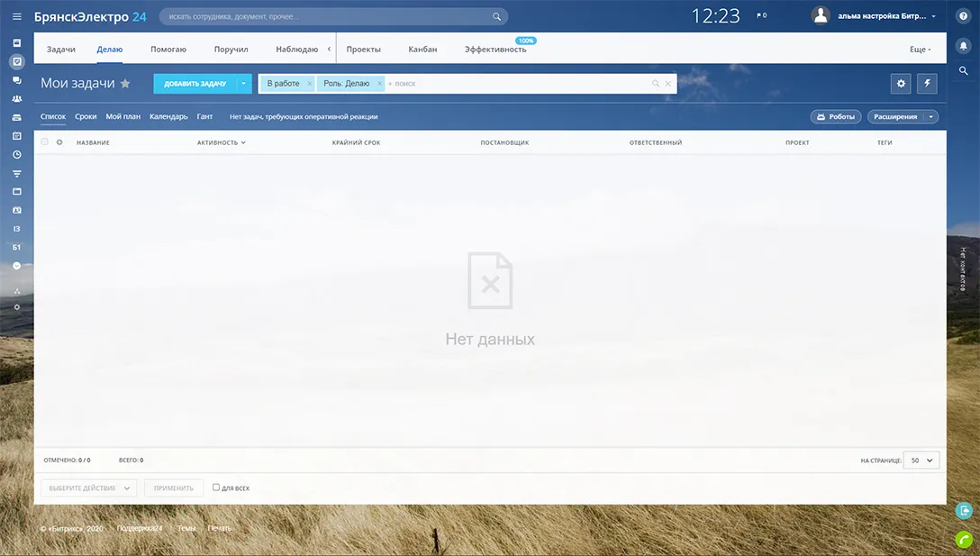This screenshot has width=980, height=556.
Task: Open the news feed sidebar icon
Action: 17,43
